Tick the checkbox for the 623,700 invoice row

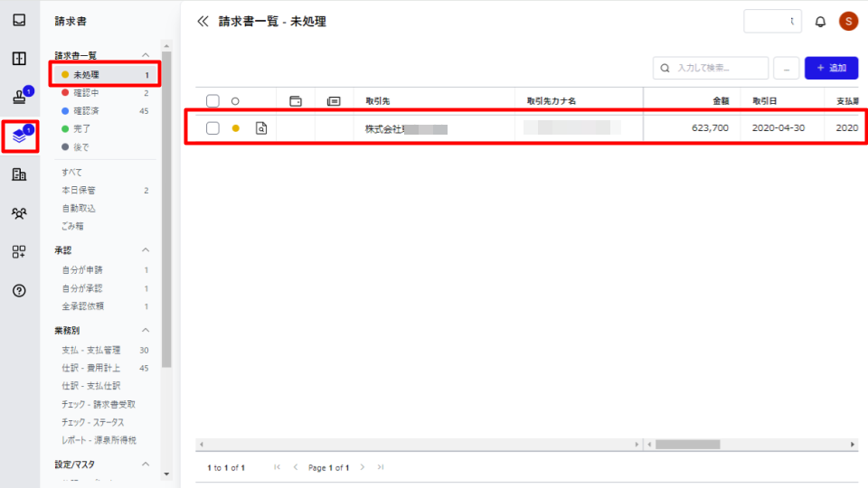(x=212, y=128)
